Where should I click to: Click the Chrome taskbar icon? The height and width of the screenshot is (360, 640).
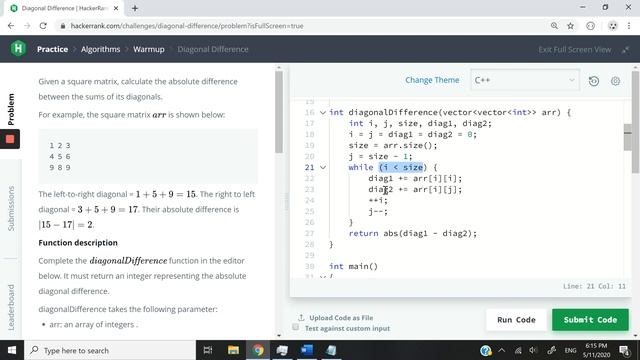coord(258,350)
